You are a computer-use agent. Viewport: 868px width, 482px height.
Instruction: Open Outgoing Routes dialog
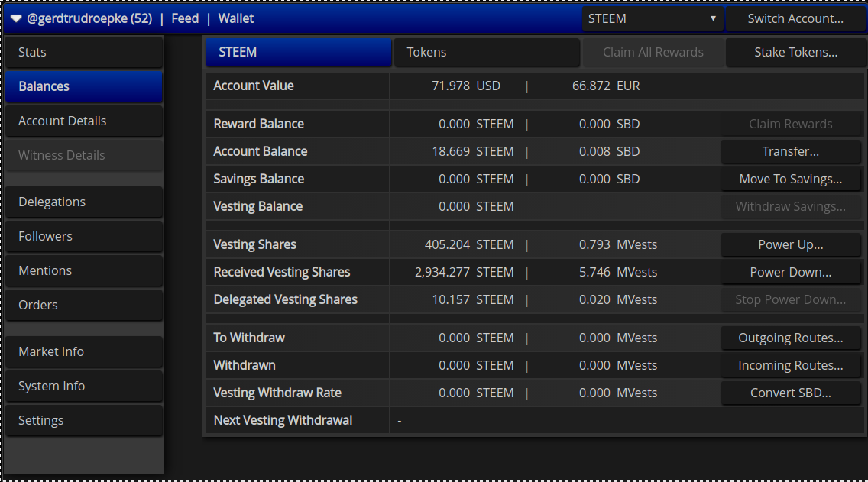coord(791,338)
